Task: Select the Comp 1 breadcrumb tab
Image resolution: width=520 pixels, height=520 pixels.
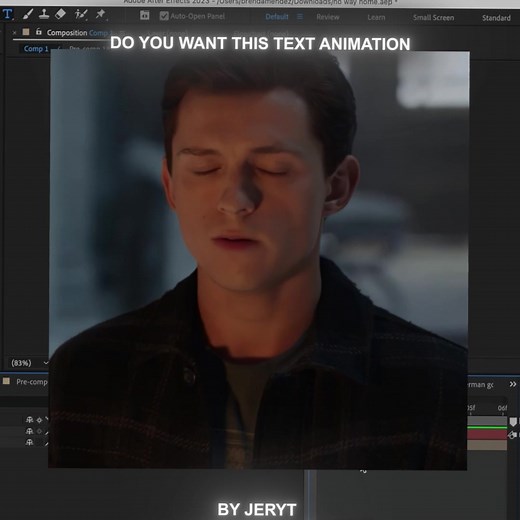Action: click(x=36, y=49)
